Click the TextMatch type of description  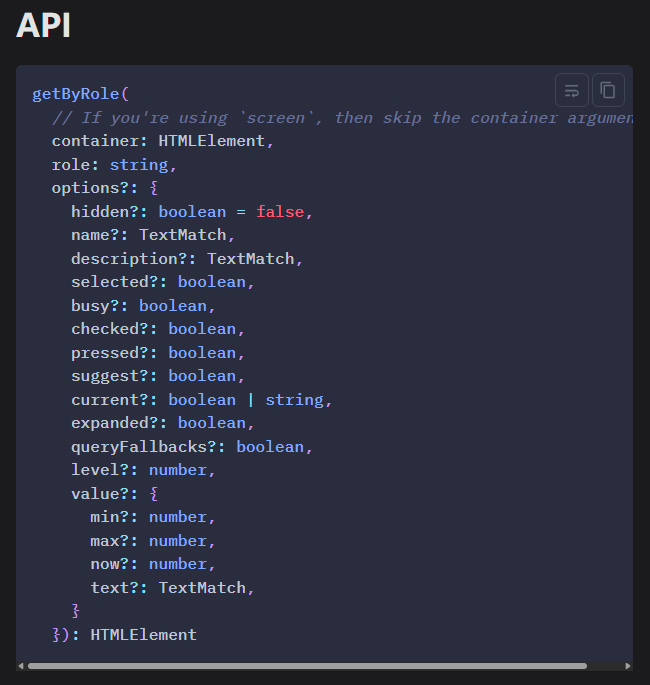pyautogui.click(x=250, y=259)
